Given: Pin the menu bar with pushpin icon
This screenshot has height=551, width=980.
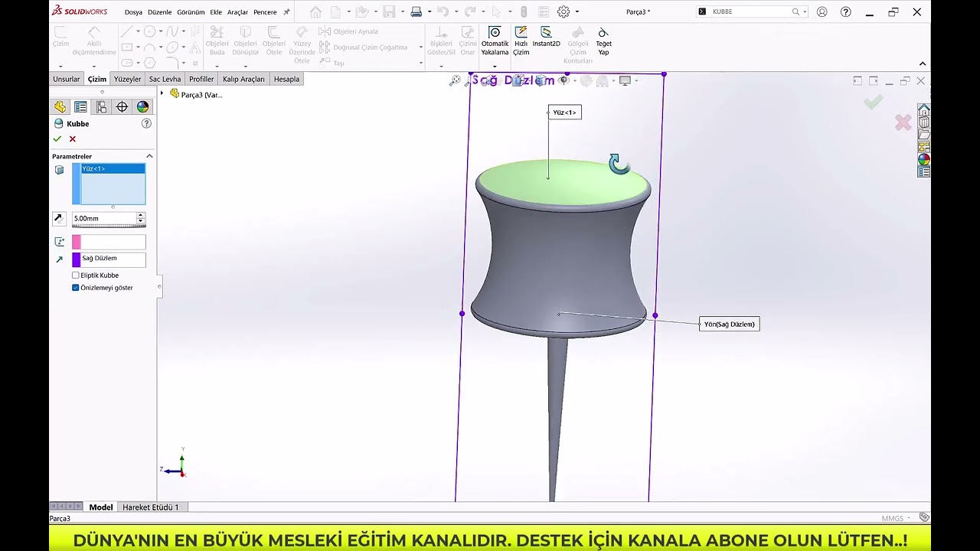Looking at the screenshot, I should point(286,11).
